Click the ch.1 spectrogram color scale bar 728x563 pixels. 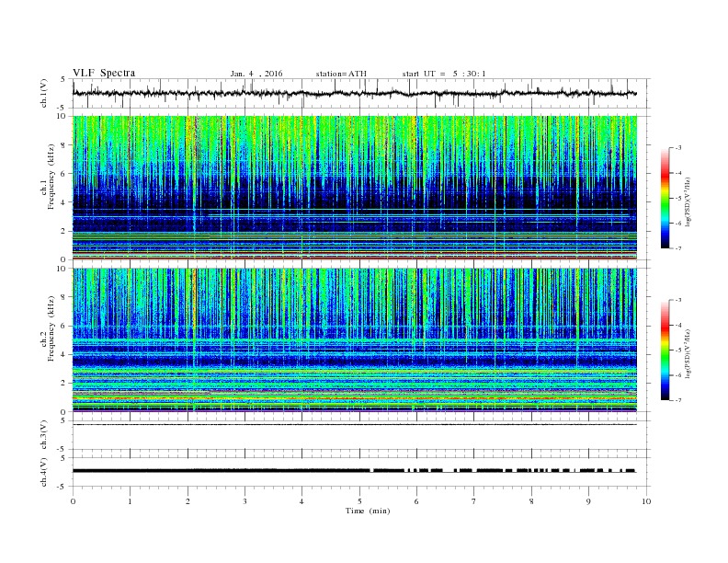point(665,199)
